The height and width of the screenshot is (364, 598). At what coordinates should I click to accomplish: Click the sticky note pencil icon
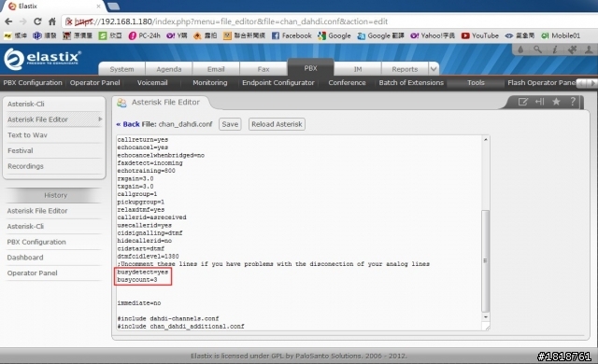[523, 102]
